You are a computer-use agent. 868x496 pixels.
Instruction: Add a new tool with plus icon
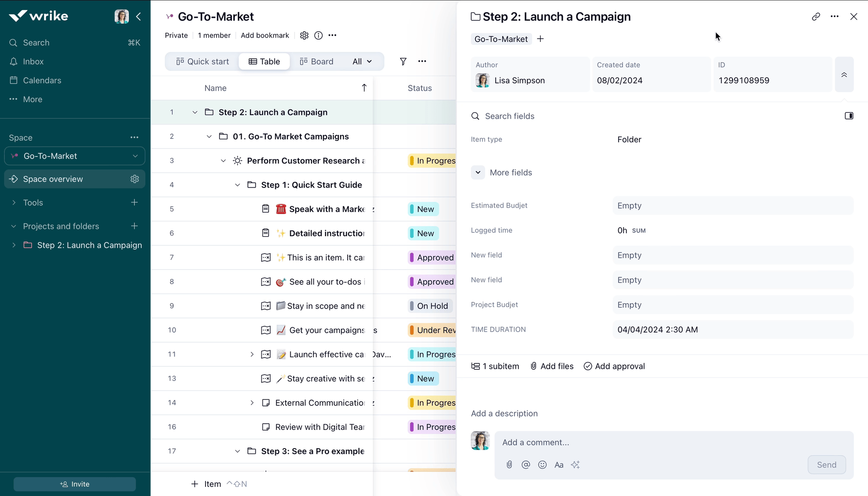(x=135, y=203)
